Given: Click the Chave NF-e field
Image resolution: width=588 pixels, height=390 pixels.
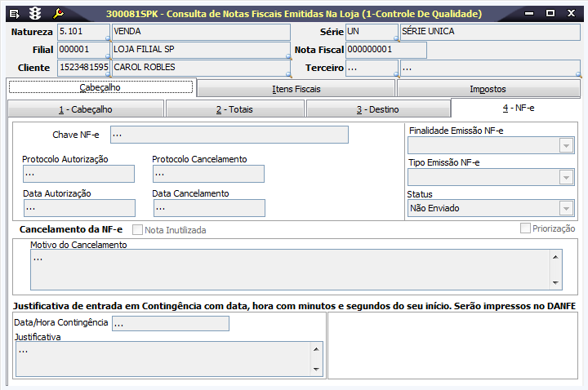Looking at the screenshot, I should click(229, 135).
